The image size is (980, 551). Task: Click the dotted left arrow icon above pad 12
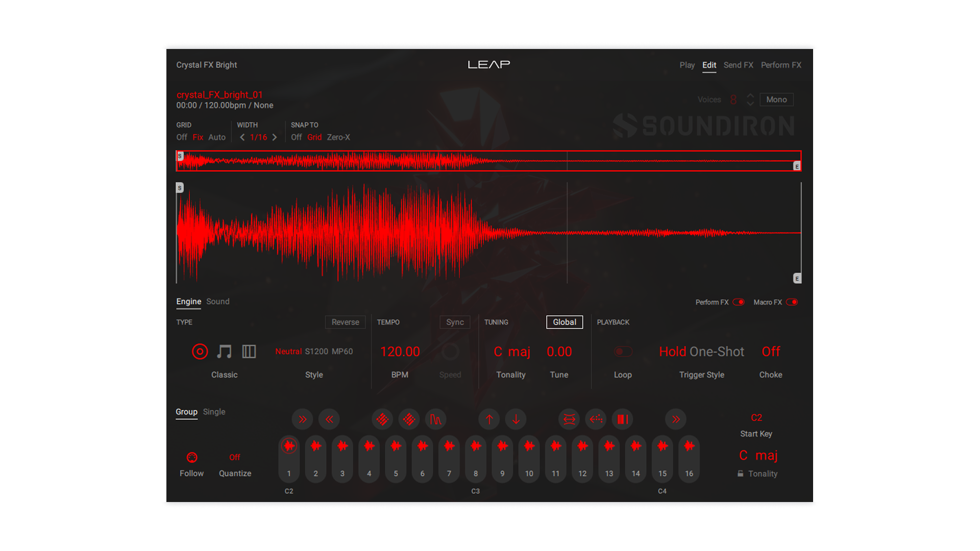coord(596,419)
